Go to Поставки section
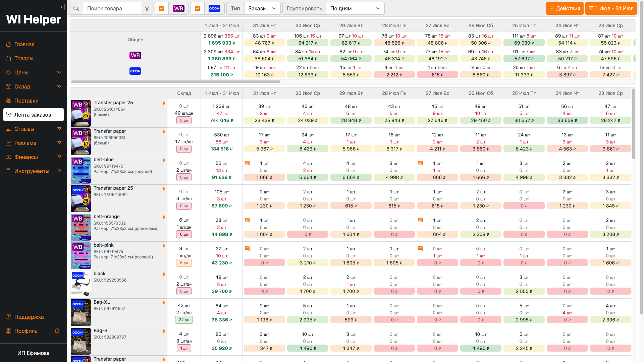 [x=26, y=101]
